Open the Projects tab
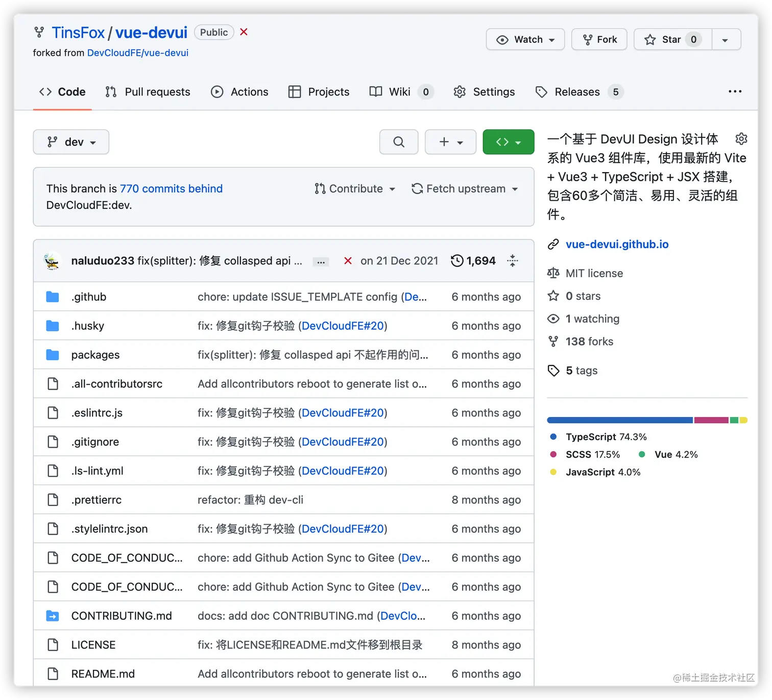 [319, 92]
